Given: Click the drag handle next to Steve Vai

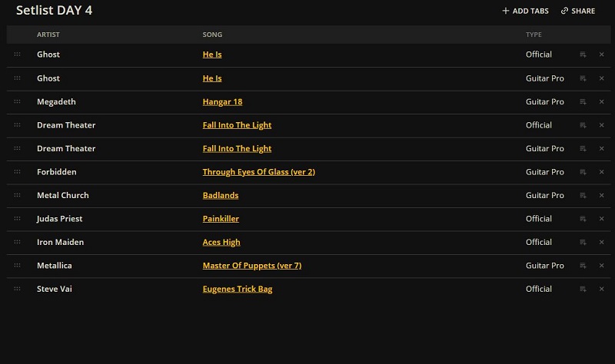Looking at the screenshot, I should click(x=17, y=289).
